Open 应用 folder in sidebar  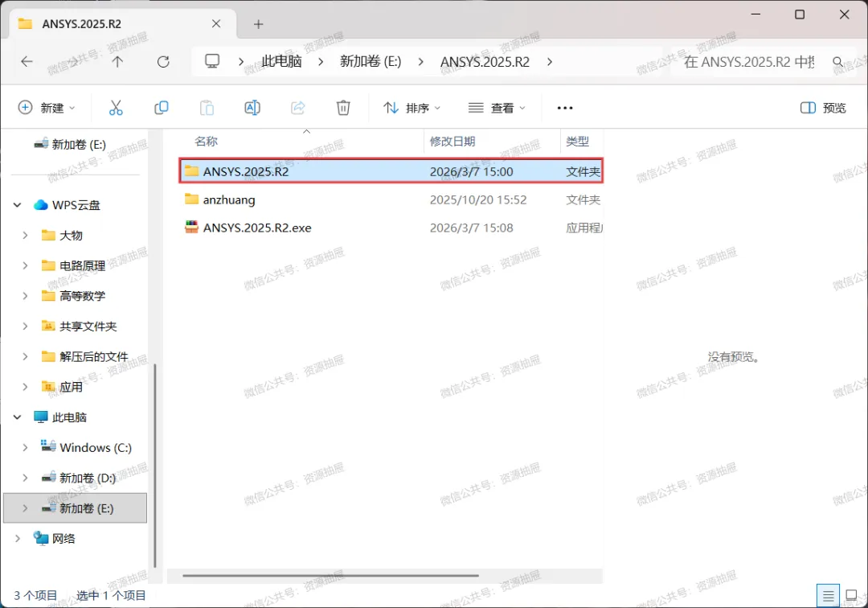(62, 387)
